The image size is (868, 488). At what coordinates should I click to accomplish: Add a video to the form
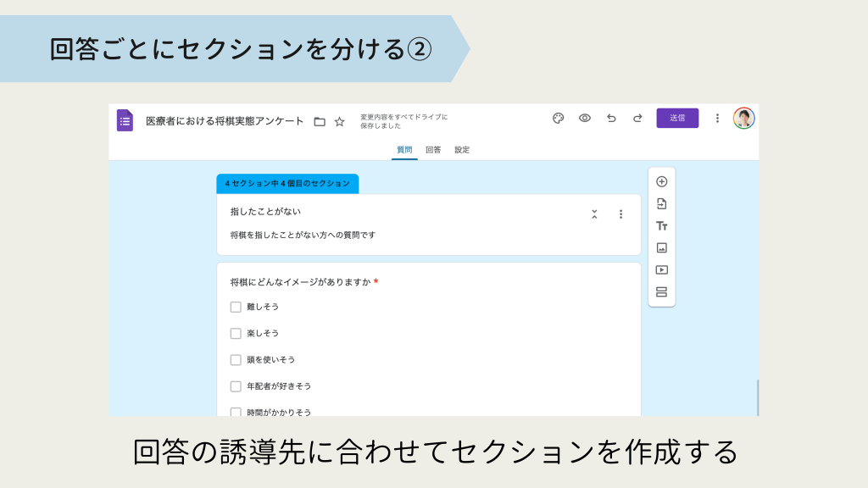click(662, 269)
